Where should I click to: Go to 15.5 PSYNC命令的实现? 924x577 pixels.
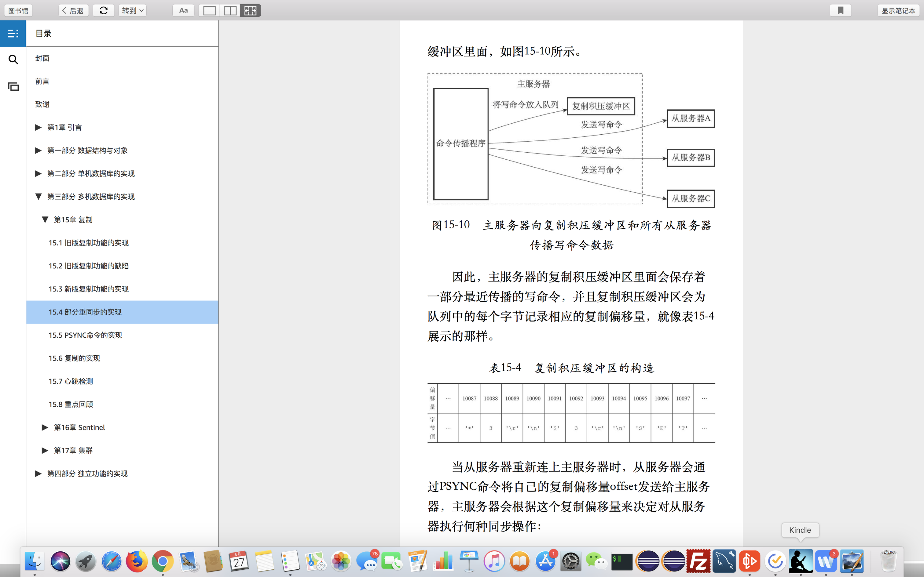coord(85,335)
